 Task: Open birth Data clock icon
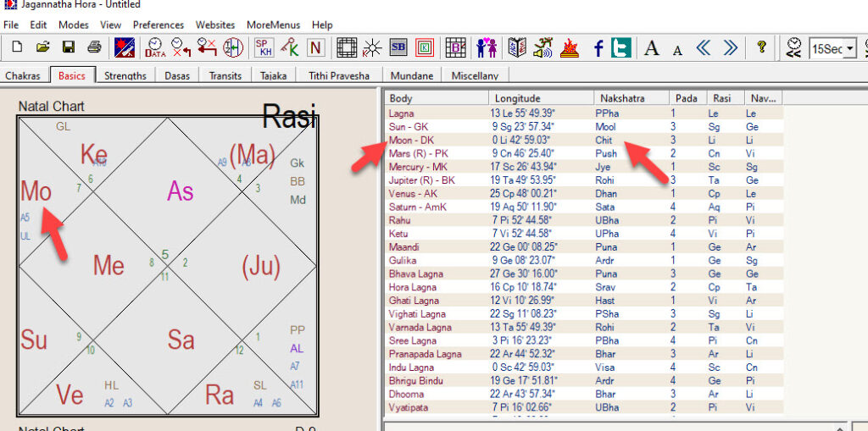(x=155, y=48)
